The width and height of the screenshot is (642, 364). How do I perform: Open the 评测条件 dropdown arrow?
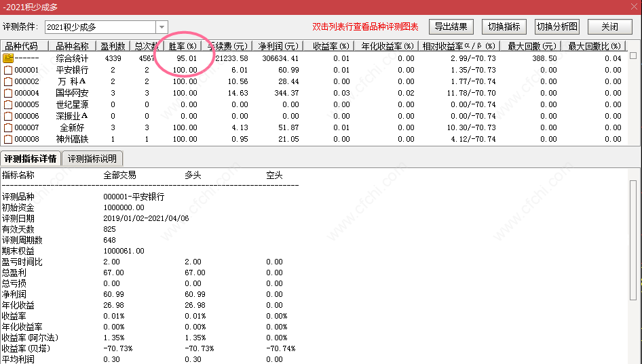coord(162,27)
